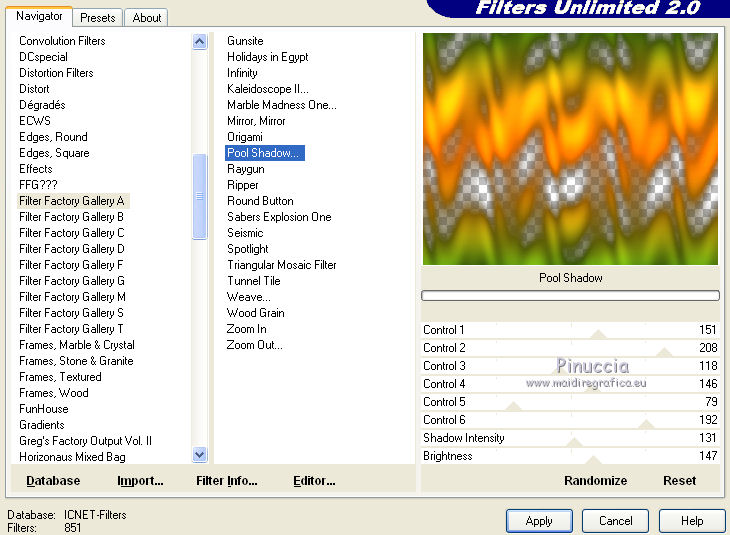This screenshot has width=730, height=535.
Task: Select Convolution Filters category
Action: 62,41
